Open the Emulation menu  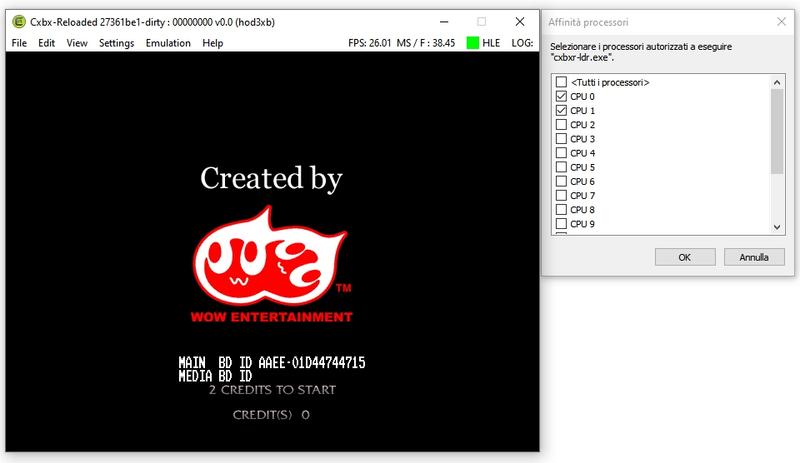click(x=168, y=43)
